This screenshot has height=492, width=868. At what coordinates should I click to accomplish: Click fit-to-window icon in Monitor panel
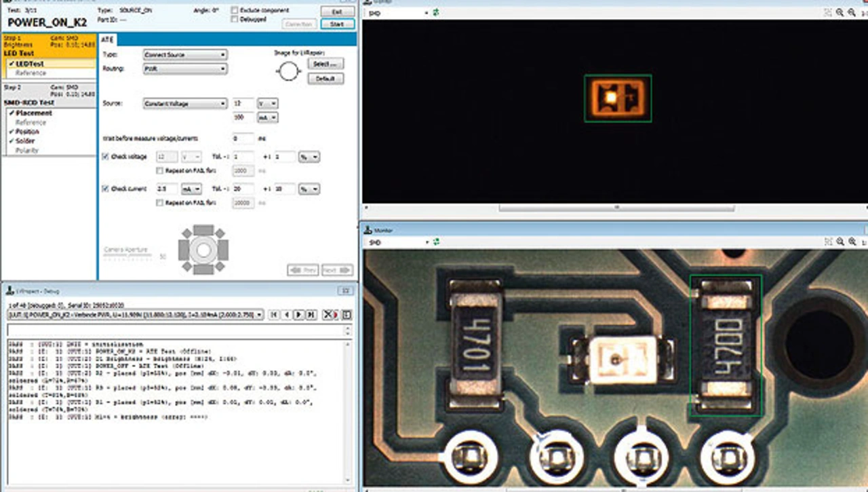(x=827, y=242)
